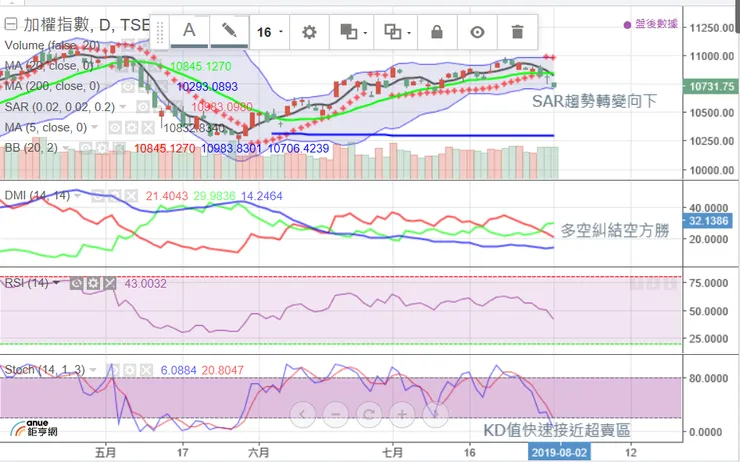Image resolution: width=740 pixels, height=462 pixels.
Task: Expand Stoch (14, 1, 3) dropdown arrow
Action: 92,370
